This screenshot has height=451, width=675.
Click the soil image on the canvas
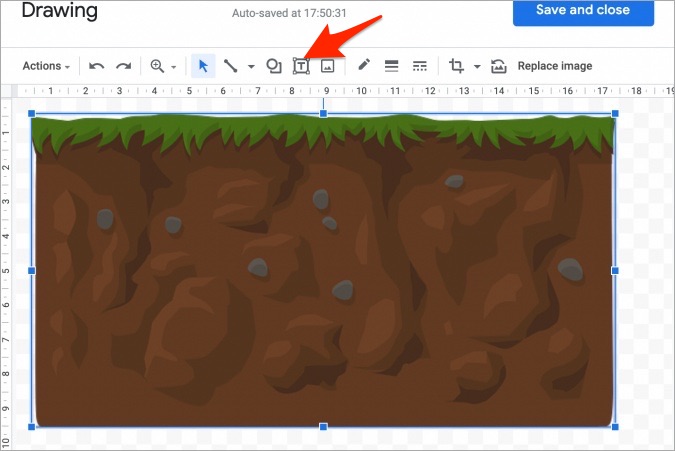pos(323,270)
